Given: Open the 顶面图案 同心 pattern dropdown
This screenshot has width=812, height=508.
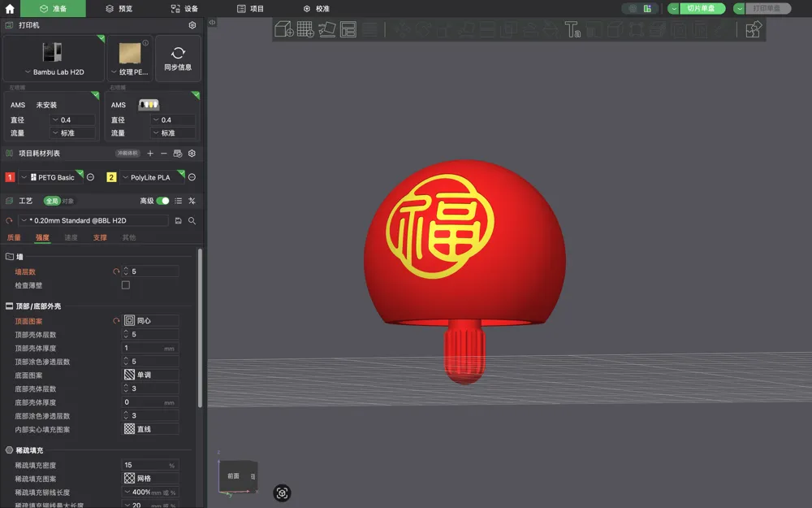Looking at the screenshot, I should [x=151, y=321].
